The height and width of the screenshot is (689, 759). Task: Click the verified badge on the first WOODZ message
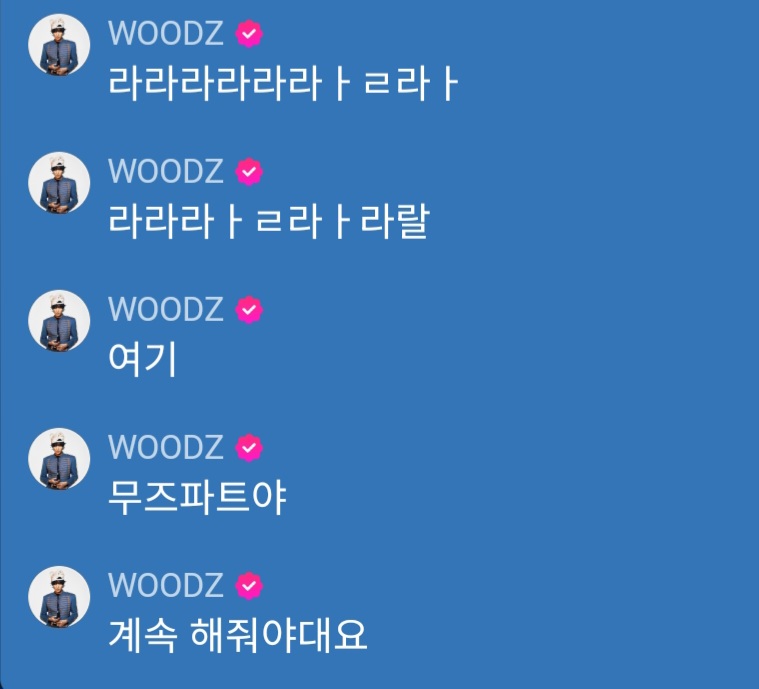(x=249, y=33)
